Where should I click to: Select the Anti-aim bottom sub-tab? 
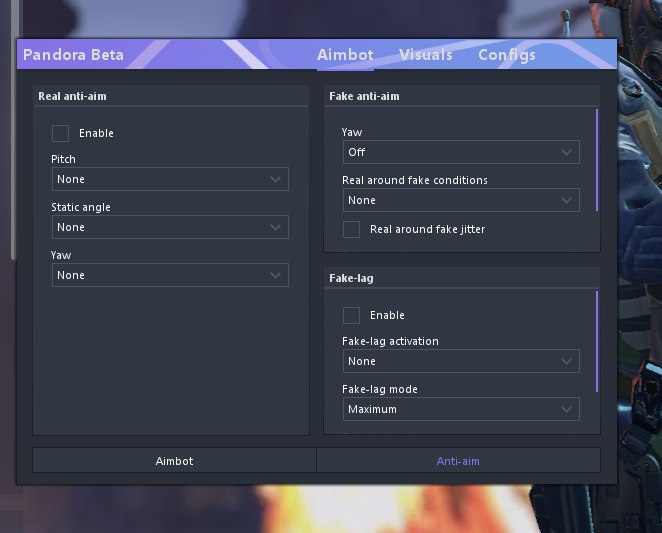(x=458, y=460)
